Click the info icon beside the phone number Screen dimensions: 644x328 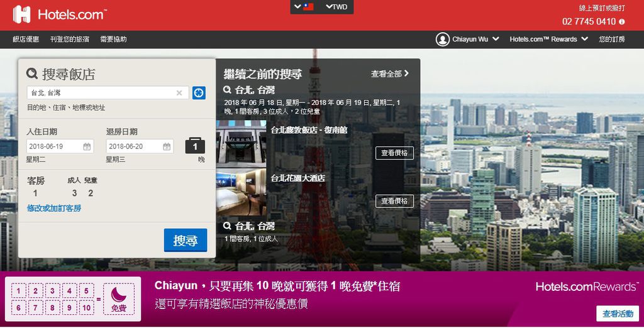pyautogui.click(x=622, y=22)
